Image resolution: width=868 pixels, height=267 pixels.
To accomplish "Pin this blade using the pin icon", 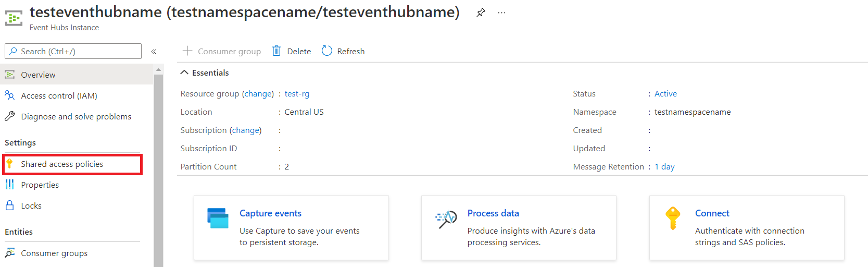I will (x=481, y=13).
